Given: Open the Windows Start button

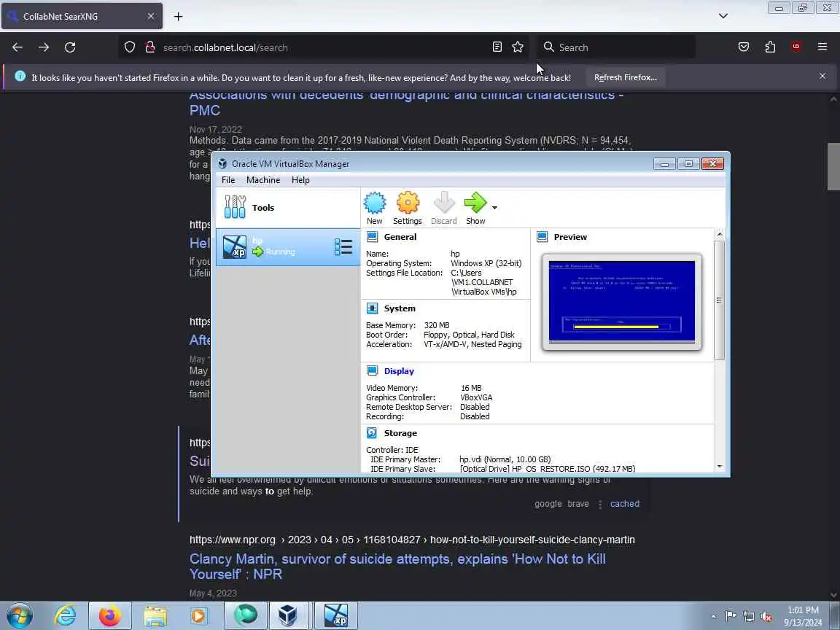Looking at the screenshot, I should (19, 615).
